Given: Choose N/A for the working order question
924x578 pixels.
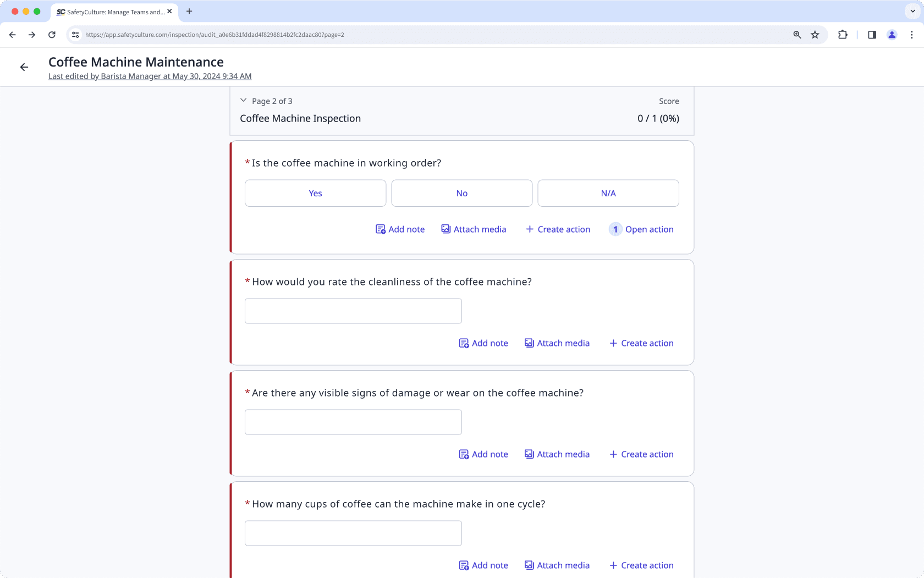Looking at the screenshot, I should (608, 193).
